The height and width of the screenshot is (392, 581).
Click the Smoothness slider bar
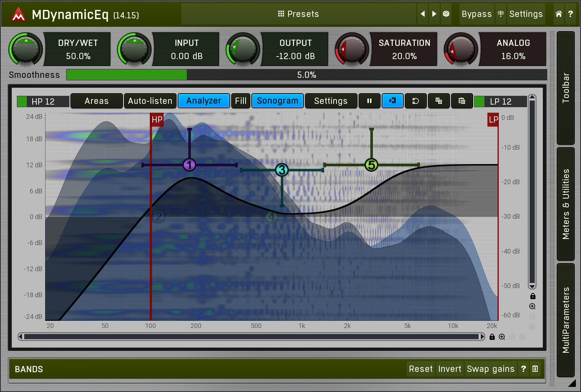point(306,75)
